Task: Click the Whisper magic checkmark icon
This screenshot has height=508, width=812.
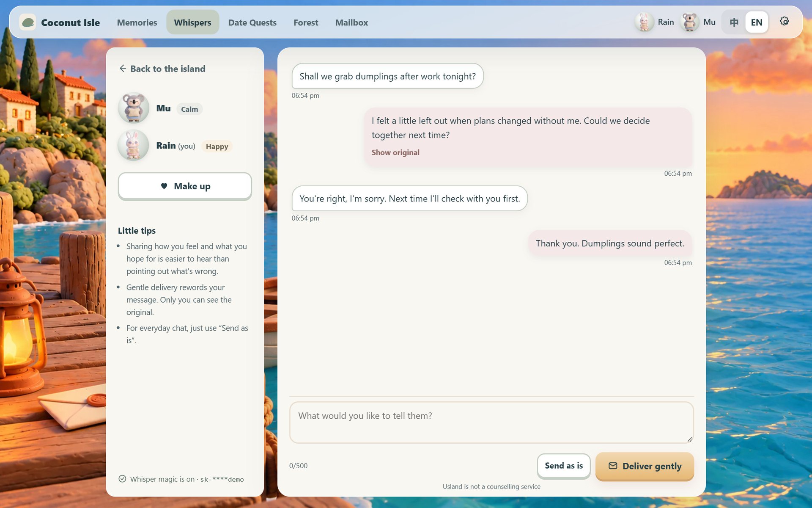Action: 122,479
